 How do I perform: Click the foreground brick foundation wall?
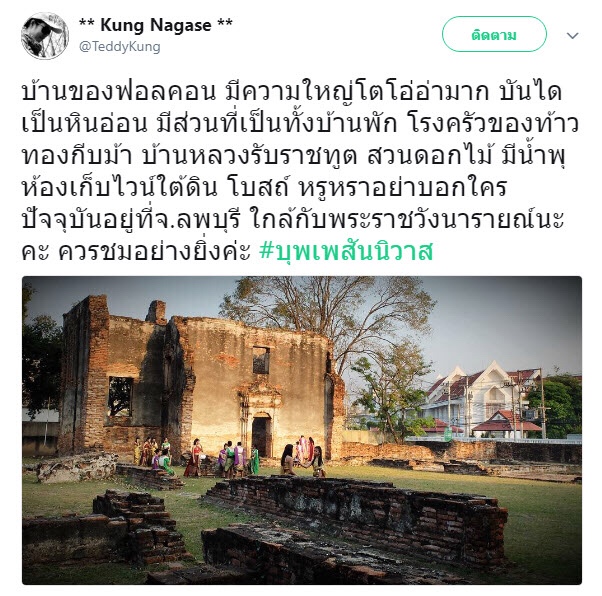[x=357, y=513]
